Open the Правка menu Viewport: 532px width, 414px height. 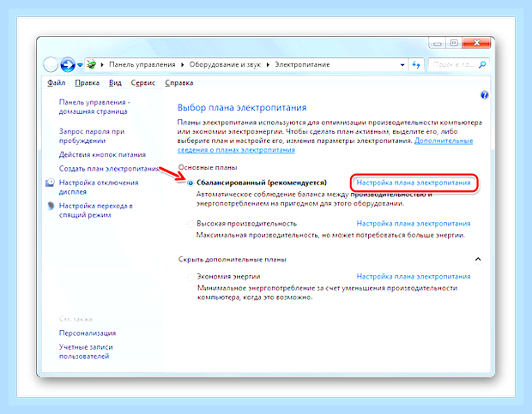click(x=87, y=82)
